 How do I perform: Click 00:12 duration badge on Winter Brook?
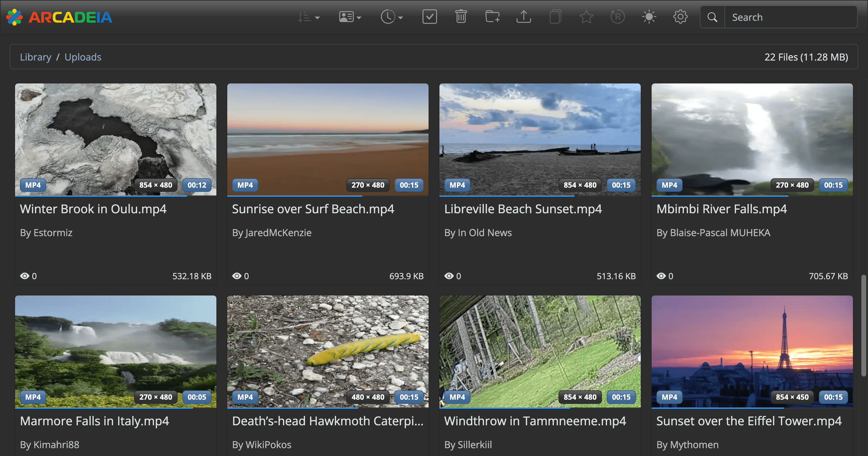click(x=197, y=185)
